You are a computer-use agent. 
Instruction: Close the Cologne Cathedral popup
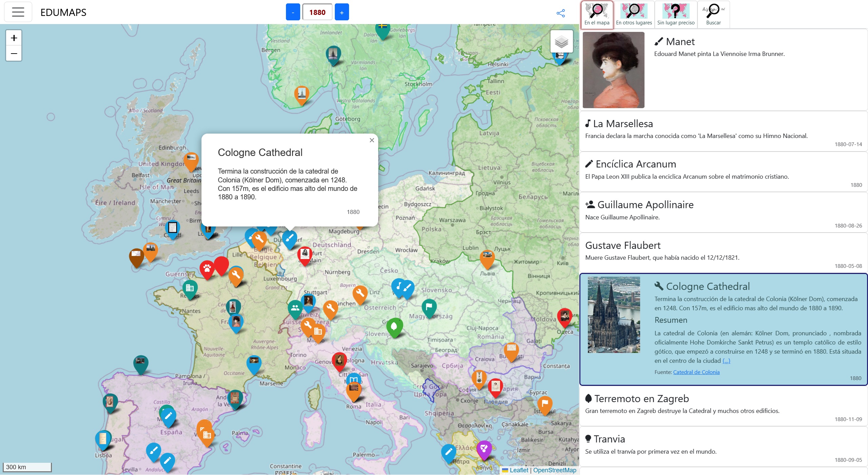coord(372,140)
